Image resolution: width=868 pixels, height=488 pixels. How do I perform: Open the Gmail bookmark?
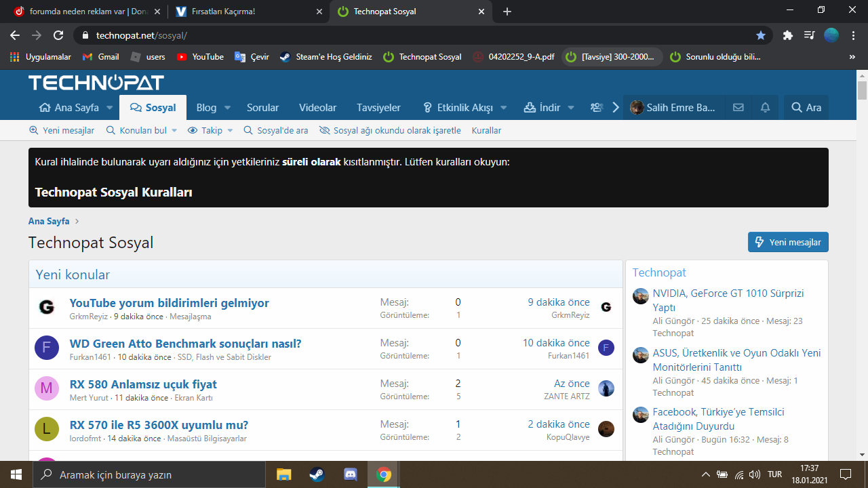100,57
